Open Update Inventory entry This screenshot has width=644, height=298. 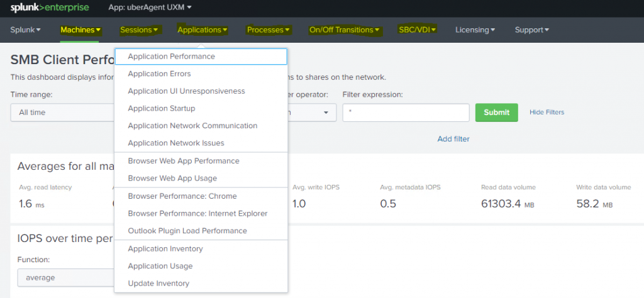[x=201, y=283]
